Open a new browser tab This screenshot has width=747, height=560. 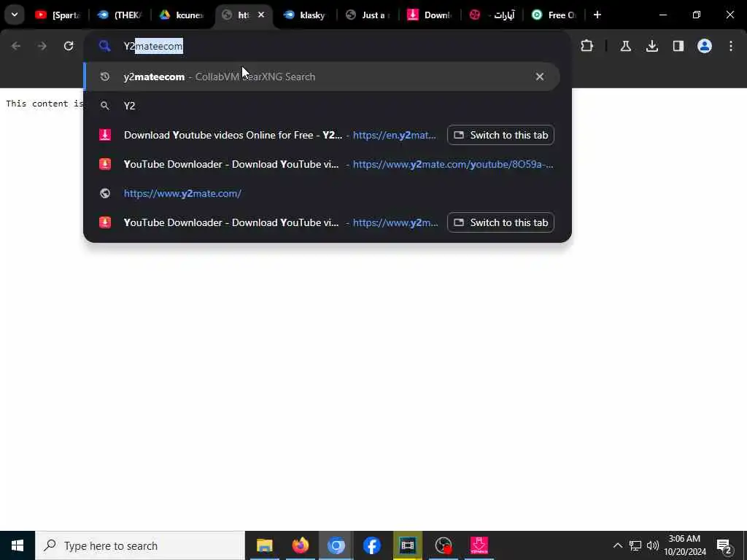point(597,15)
